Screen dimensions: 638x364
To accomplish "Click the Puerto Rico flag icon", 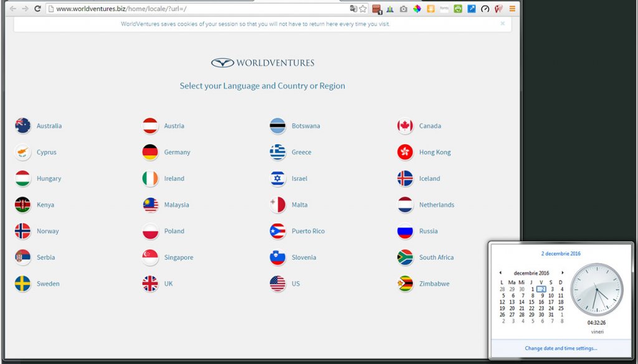I will tap(277, 231).
